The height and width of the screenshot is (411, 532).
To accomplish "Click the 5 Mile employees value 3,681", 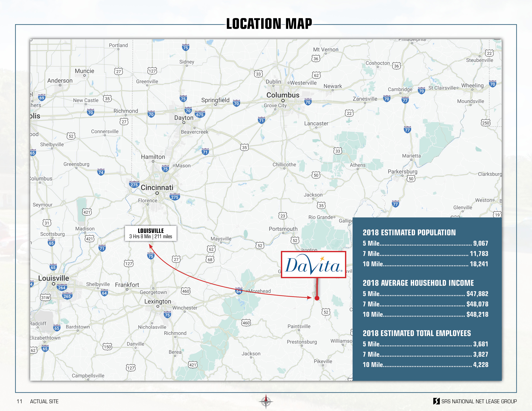I will click(480, 344).
